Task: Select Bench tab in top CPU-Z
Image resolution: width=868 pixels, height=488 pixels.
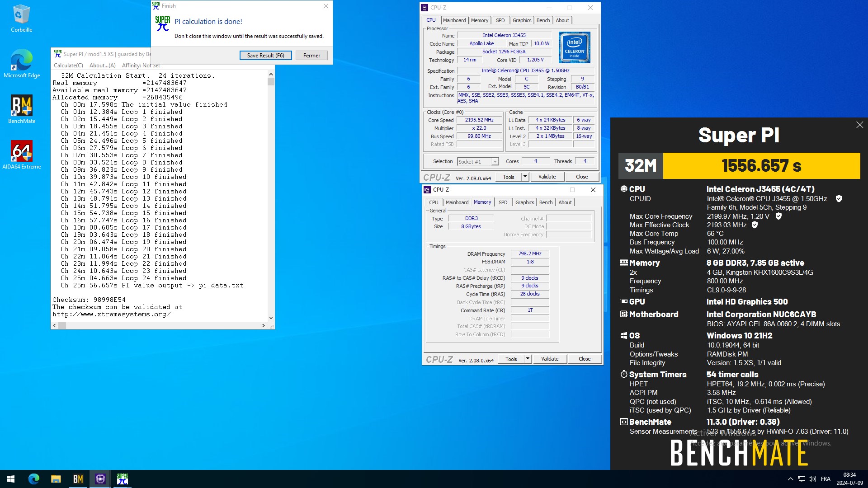Action: click(543, 20)
